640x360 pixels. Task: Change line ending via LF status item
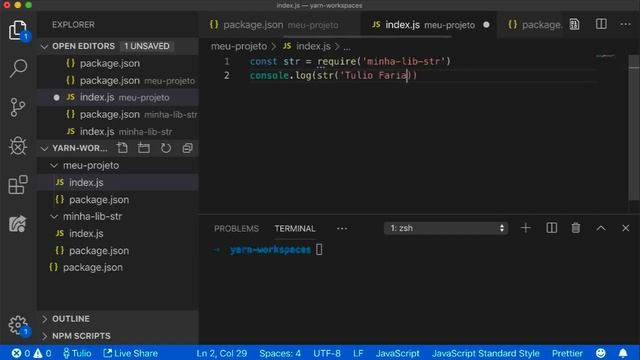(x=358, y=353)
